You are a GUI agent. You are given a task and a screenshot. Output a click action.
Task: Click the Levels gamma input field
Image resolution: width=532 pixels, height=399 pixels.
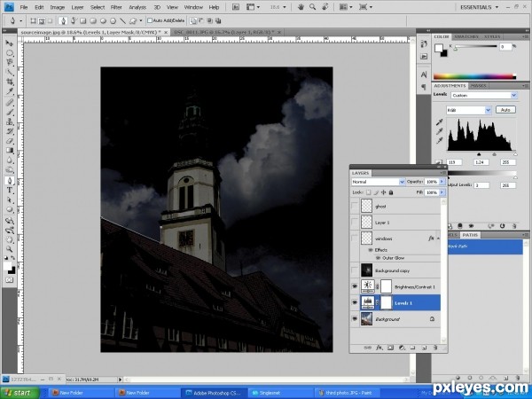tap(481, 162)
